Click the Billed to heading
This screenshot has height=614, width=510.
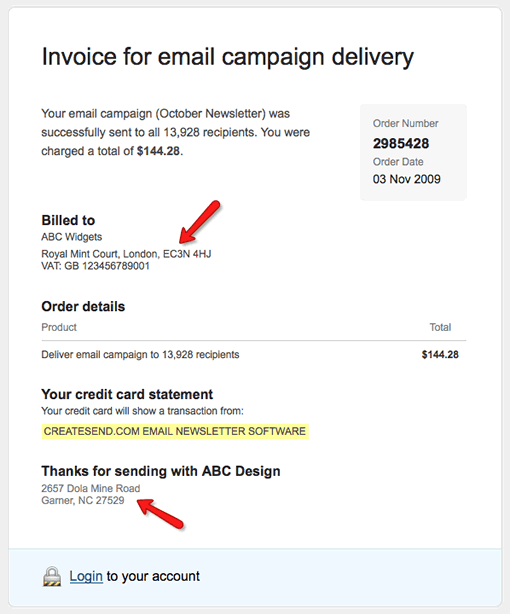(x=68, y=220)
